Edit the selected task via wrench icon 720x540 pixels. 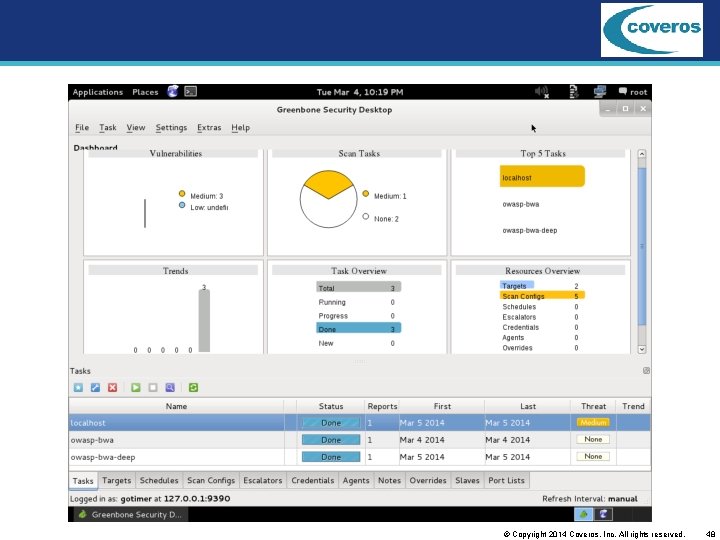point(96,388)
